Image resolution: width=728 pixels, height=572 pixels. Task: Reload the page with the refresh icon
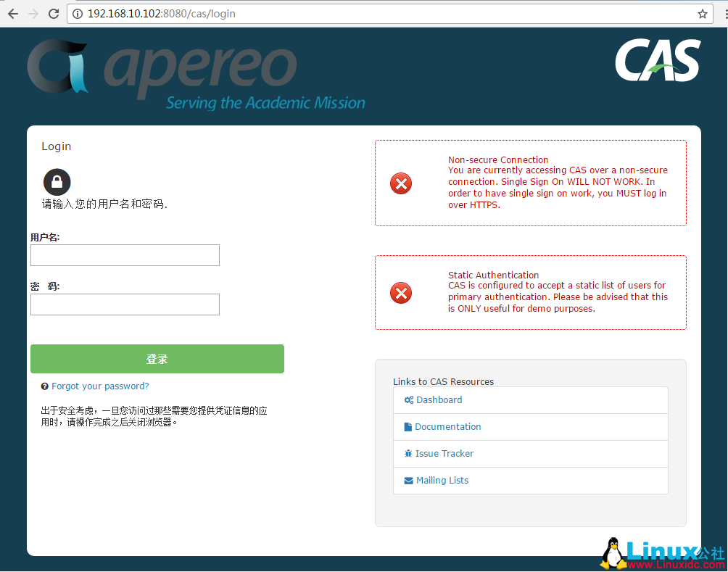(53, 12)
